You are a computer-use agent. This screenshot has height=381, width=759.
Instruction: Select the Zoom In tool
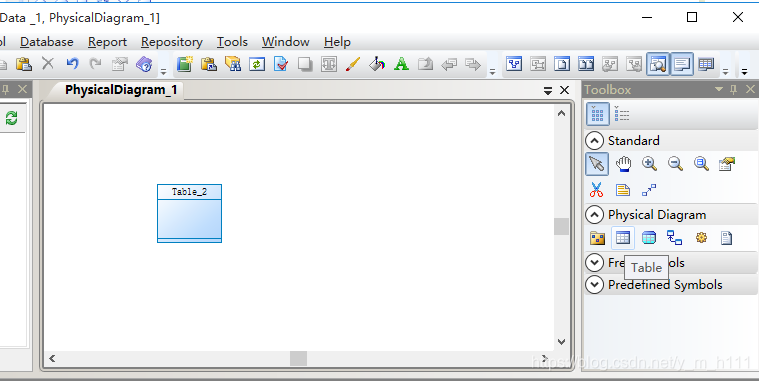[649, 164]
